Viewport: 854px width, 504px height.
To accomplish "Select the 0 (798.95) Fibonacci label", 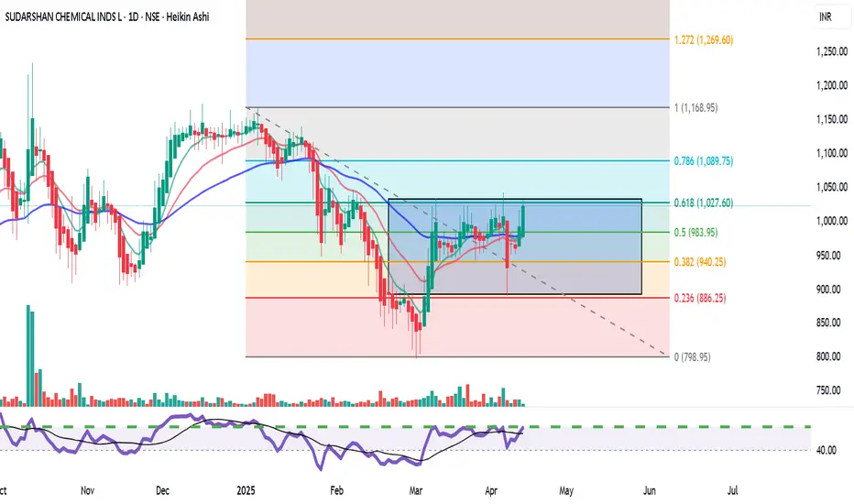I will click(x=692, y=356).
